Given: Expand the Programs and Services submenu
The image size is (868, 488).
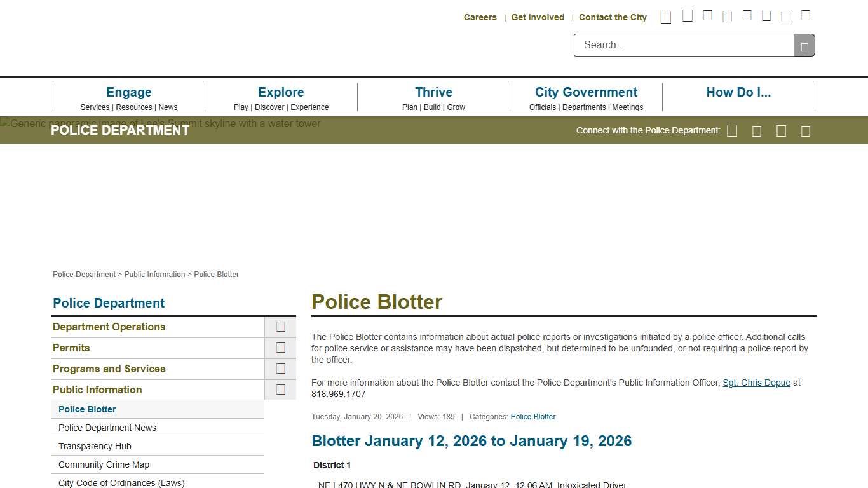Looking at the screenshot, I should [x=280, y=369].
